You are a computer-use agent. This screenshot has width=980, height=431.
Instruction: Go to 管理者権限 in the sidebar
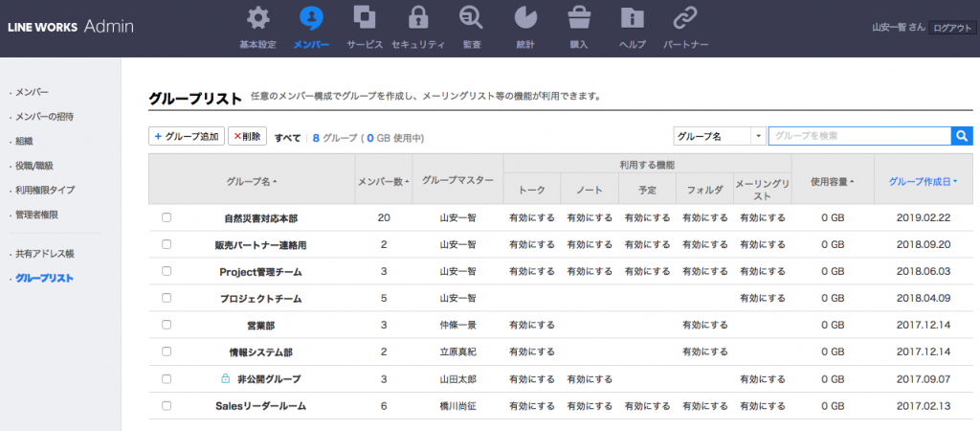coord(40,215)
